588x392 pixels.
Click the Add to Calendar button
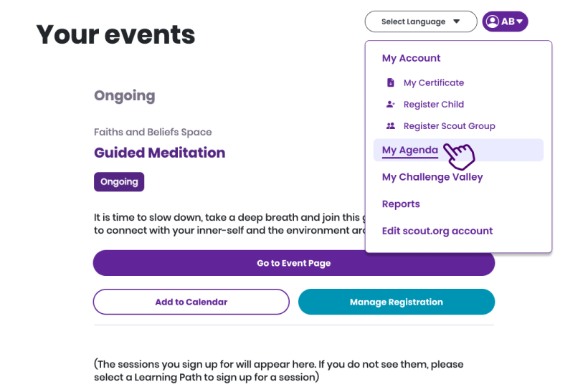(191, 302)
